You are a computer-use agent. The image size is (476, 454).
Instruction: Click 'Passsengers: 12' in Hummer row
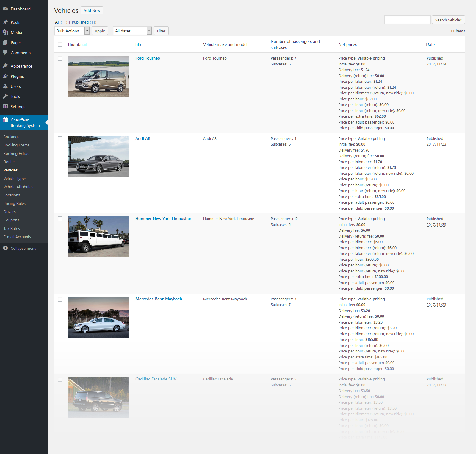284,219
